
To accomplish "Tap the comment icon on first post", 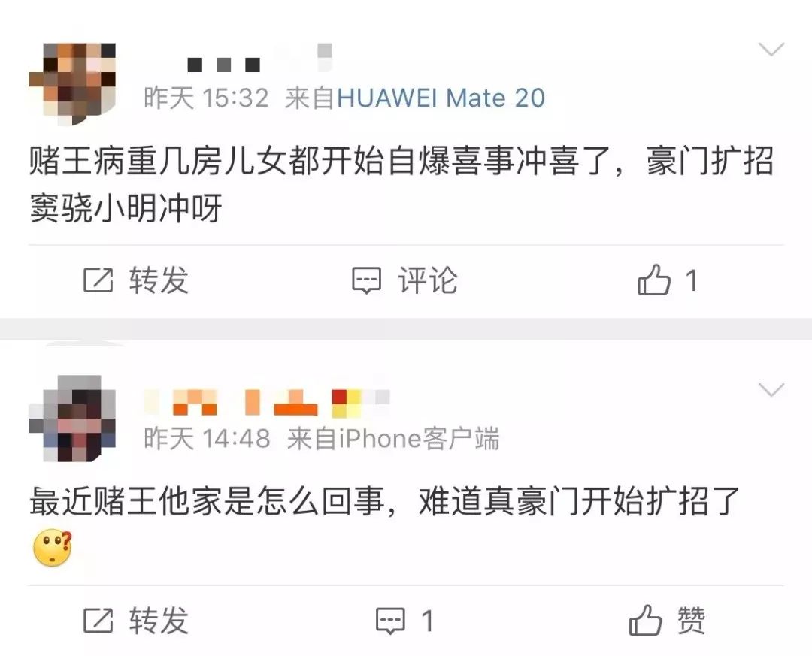I will 367,280.
